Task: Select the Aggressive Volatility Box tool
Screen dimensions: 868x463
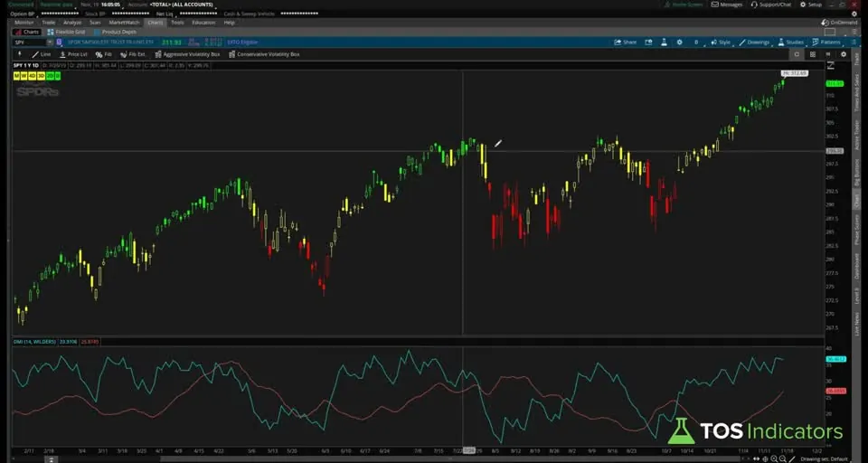Action: [187, 54]
